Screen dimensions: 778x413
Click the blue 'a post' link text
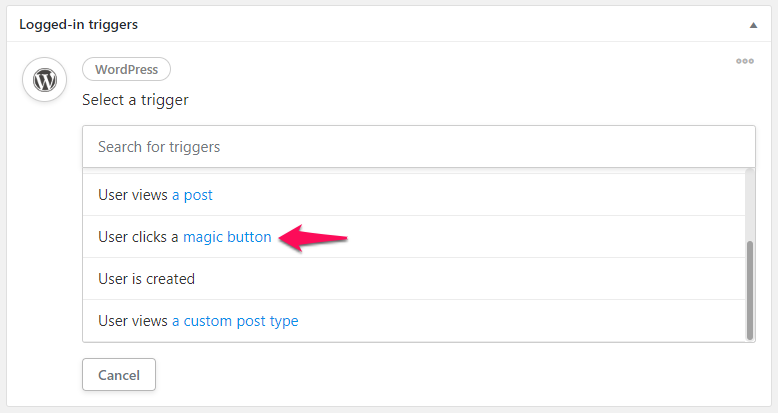click(192, 195)
